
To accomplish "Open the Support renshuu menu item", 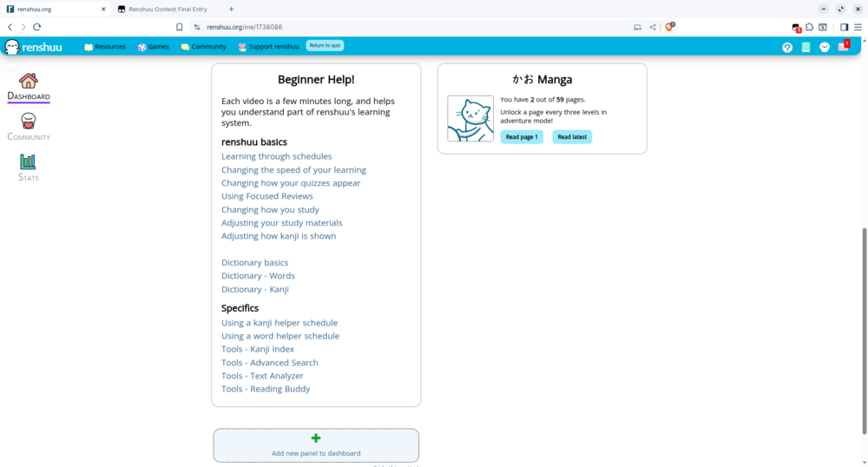I will [269, 47].
